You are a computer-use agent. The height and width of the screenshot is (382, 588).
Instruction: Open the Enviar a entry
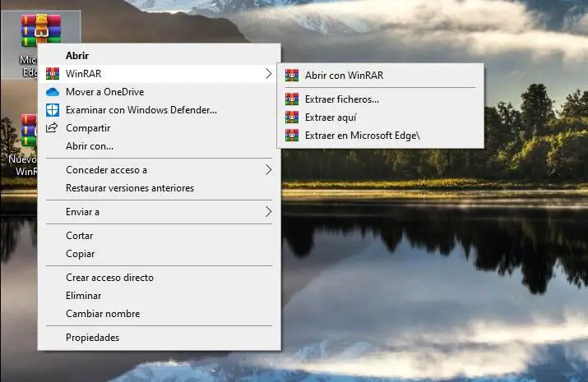pos(160,212)
